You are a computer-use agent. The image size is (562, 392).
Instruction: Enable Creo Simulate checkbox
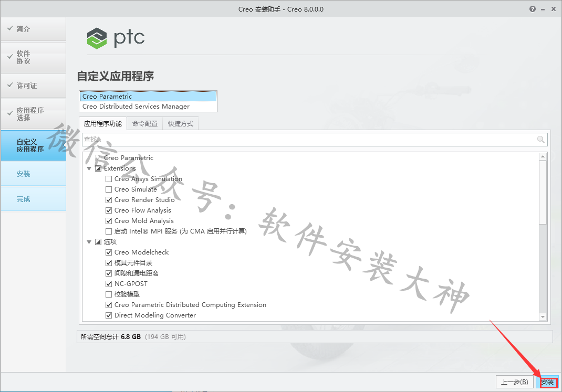(x=109, y=189)
